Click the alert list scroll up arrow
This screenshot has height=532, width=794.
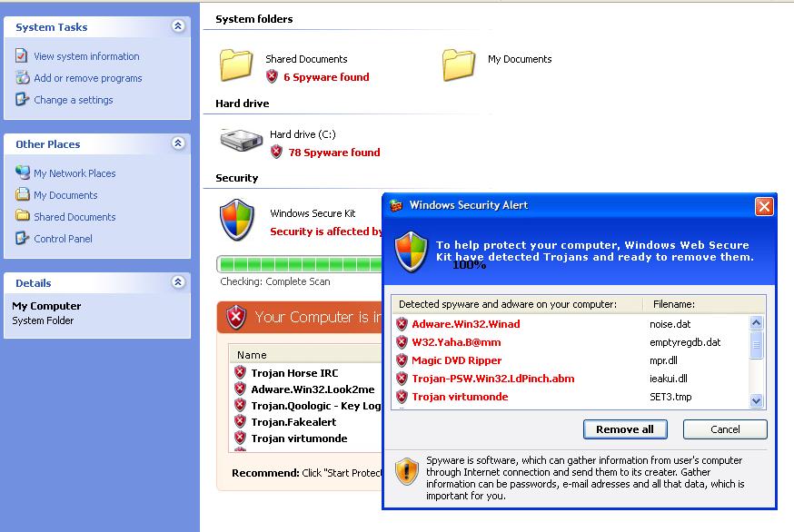pyautogui.click(x=757, y=322)
